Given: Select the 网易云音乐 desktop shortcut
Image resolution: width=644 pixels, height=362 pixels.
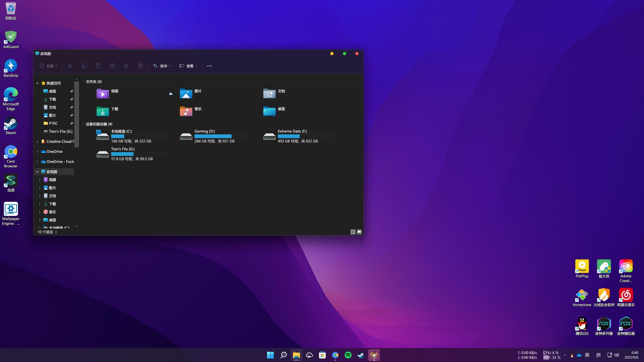Looking at the screenshot, I should pos(626,298).
